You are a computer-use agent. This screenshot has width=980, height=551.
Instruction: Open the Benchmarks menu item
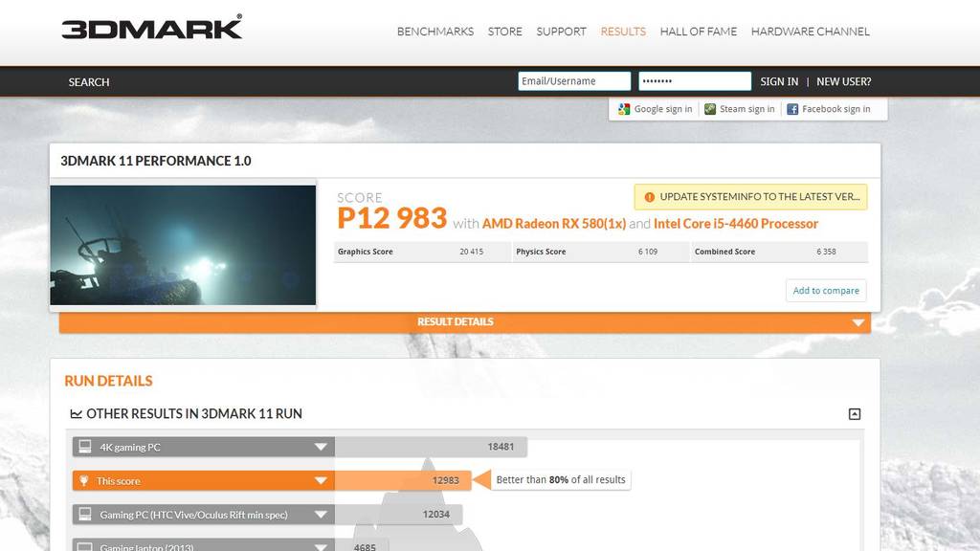click(x=435, y=32)
